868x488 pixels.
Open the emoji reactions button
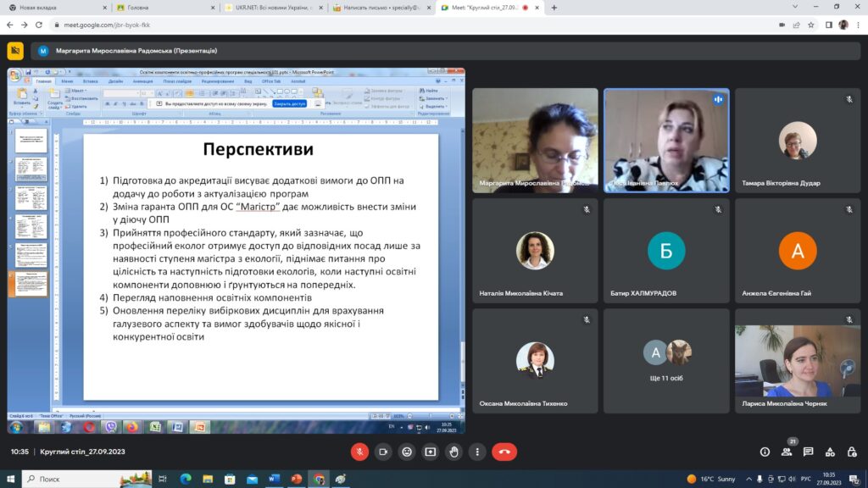point(407,452)
